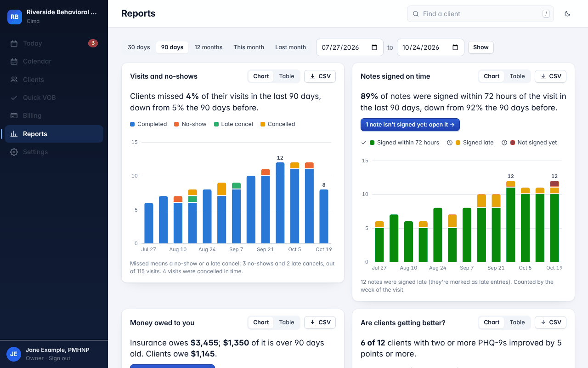Click the Sign out link
588x368 pixels.
(x=60, y=358)
